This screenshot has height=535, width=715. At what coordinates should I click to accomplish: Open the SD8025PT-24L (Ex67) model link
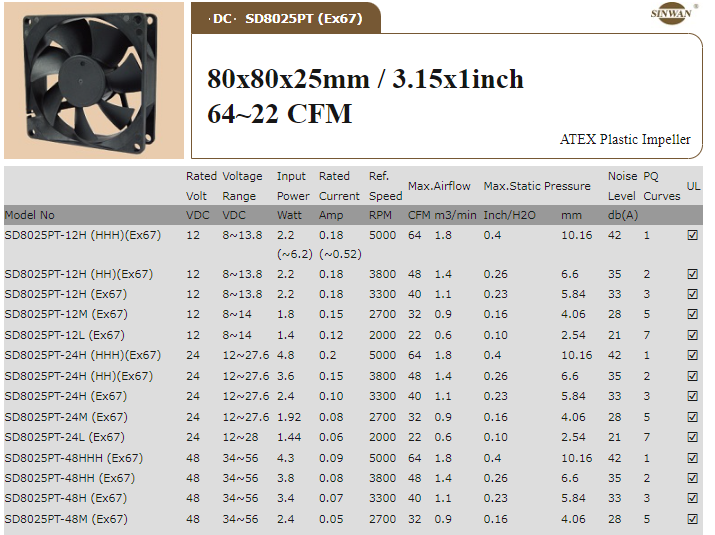pyautogui.click(x=65, y=437)
